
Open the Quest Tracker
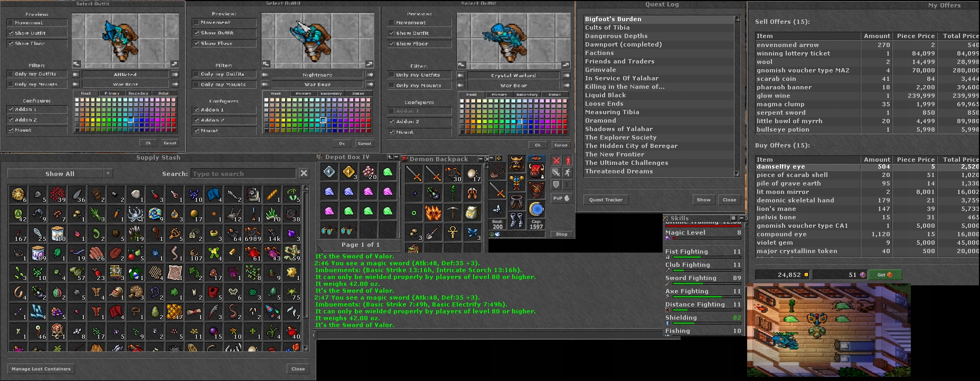[606, 200]
